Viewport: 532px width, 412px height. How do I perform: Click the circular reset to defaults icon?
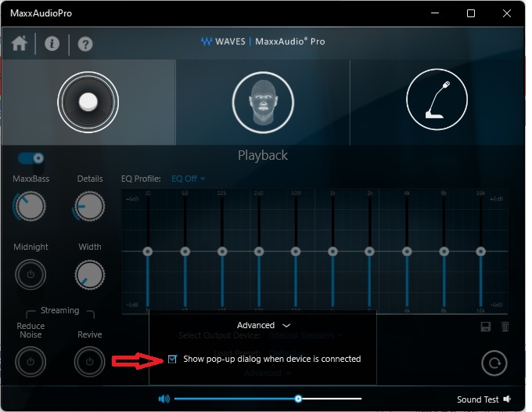tap(494, 363)
